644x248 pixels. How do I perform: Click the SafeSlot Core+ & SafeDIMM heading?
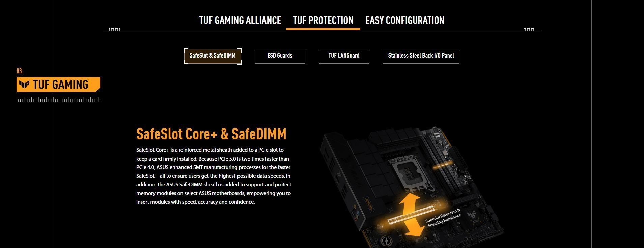211,134
